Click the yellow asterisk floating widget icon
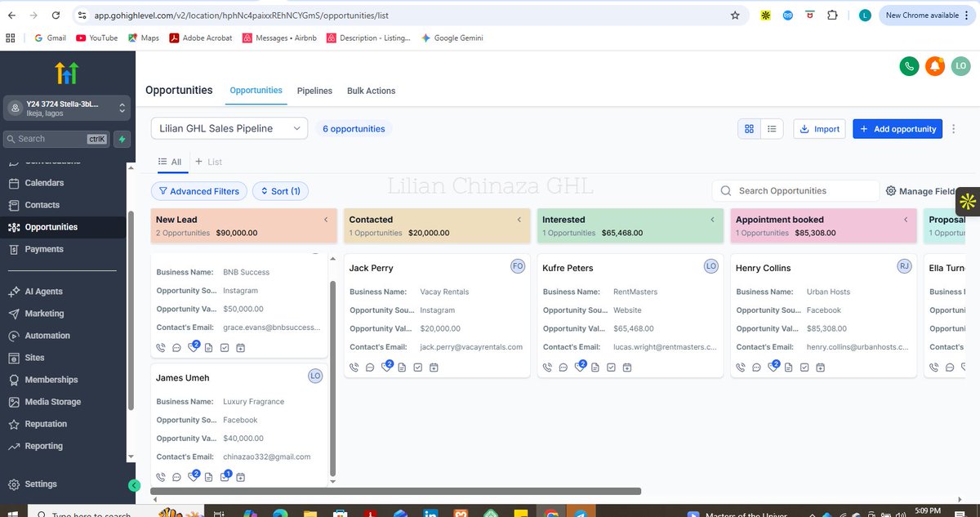 tap(968, 201)
